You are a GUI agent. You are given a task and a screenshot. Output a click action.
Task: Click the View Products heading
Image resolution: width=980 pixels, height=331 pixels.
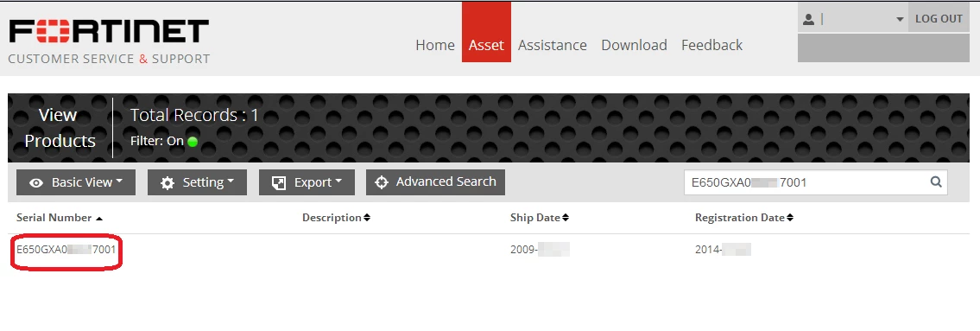point(60,128)
